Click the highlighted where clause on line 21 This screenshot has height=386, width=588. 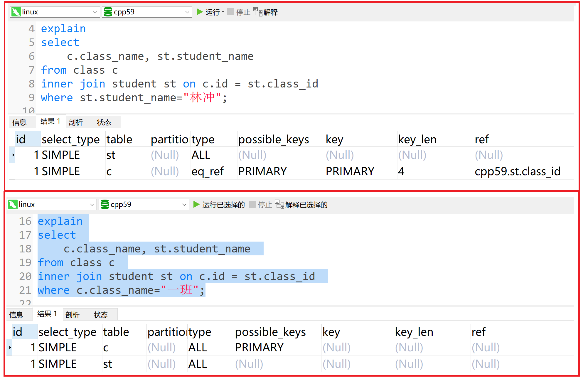(121, 290)
